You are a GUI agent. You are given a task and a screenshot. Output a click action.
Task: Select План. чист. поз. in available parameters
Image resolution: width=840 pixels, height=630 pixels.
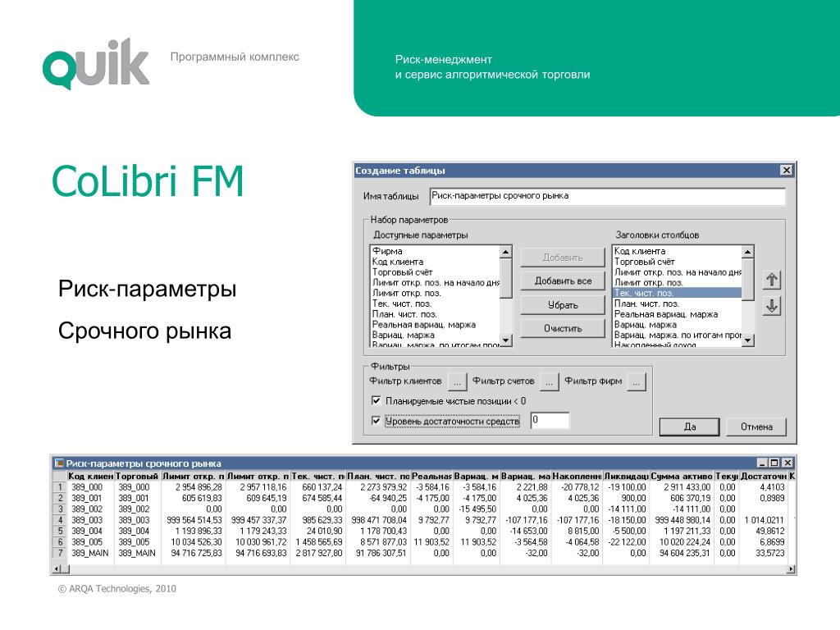pyautogui.click(x=435, y=314)
